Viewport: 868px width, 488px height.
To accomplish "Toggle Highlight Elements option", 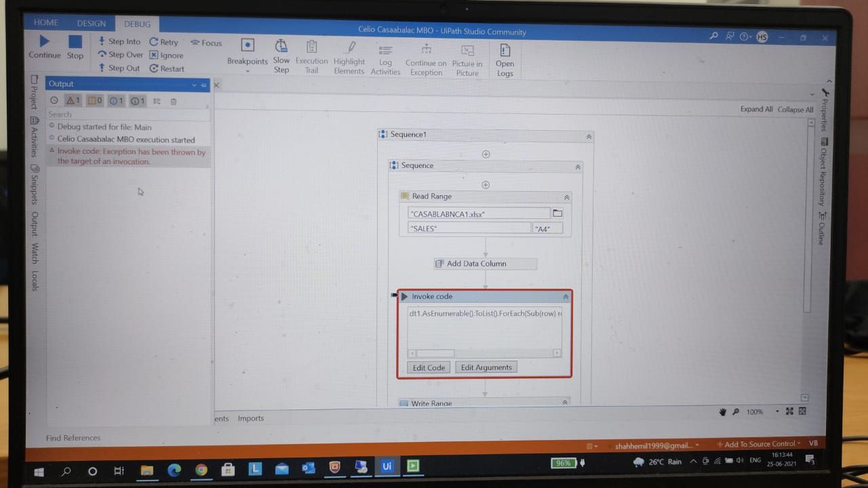I will (349, 57).
